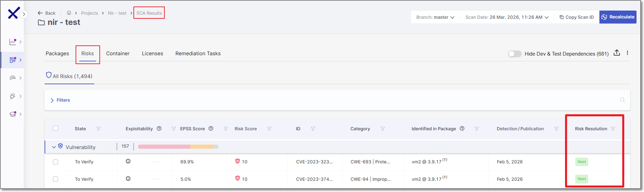
Task: Click the export icon beside Hide Dev toggle
Action: pyautogui.click(x=616, y=53)
